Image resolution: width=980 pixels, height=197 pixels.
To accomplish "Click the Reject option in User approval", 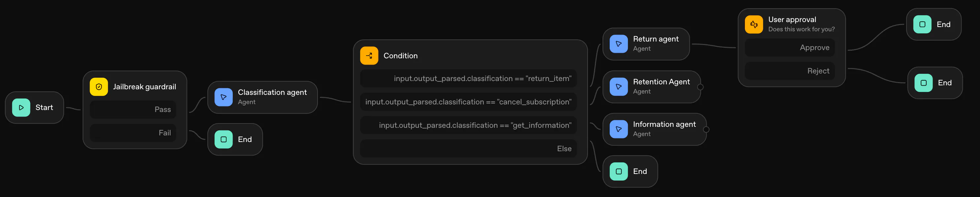I will [x=790, y=71].
